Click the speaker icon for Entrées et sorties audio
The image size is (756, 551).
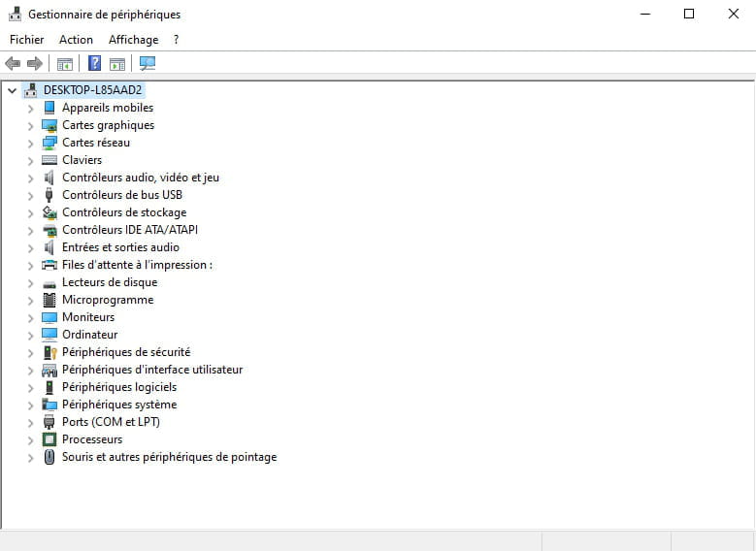coord(49,247)
